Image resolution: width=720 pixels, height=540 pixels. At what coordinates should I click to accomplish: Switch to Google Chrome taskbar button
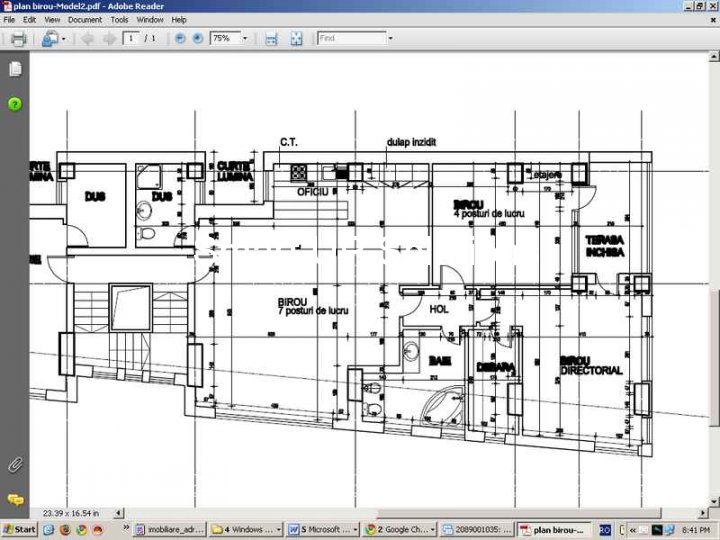pos(397,529)
